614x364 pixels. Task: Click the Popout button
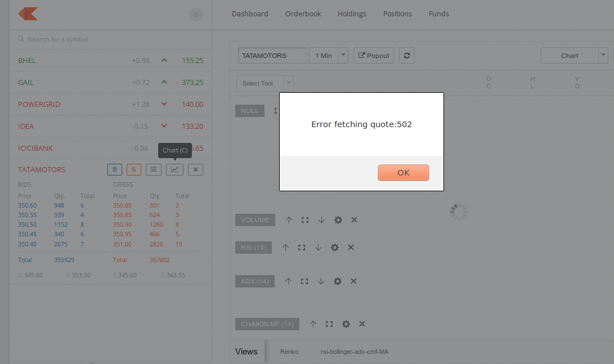374,56
